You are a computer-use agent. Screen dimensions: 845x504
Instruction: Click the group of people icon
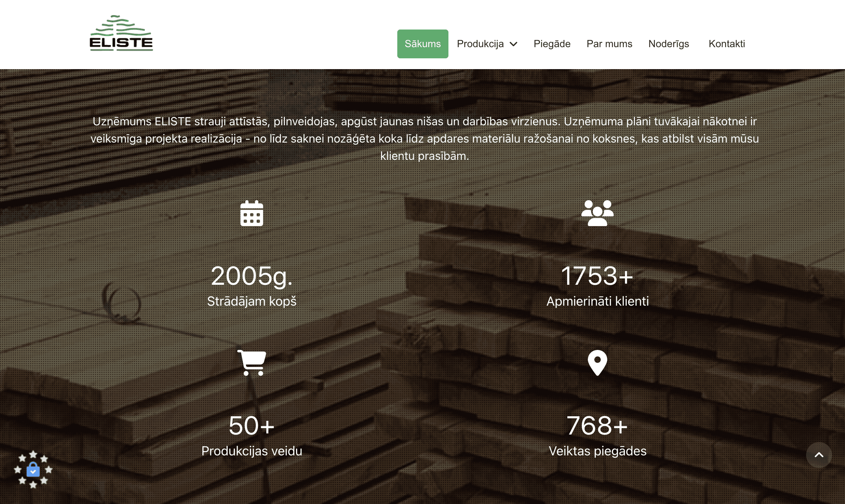597,213
